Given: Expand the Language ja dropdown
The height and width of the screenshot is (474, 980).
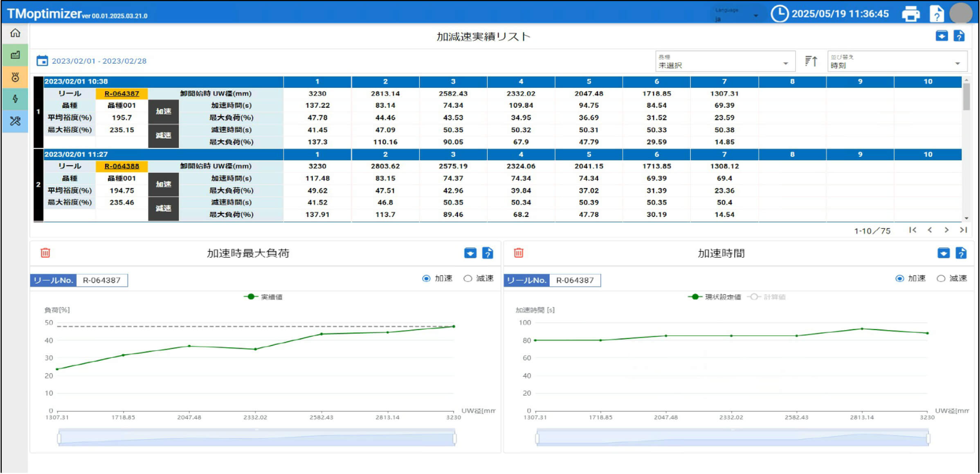Looking at the screenshot, I should tap(737, 16).
